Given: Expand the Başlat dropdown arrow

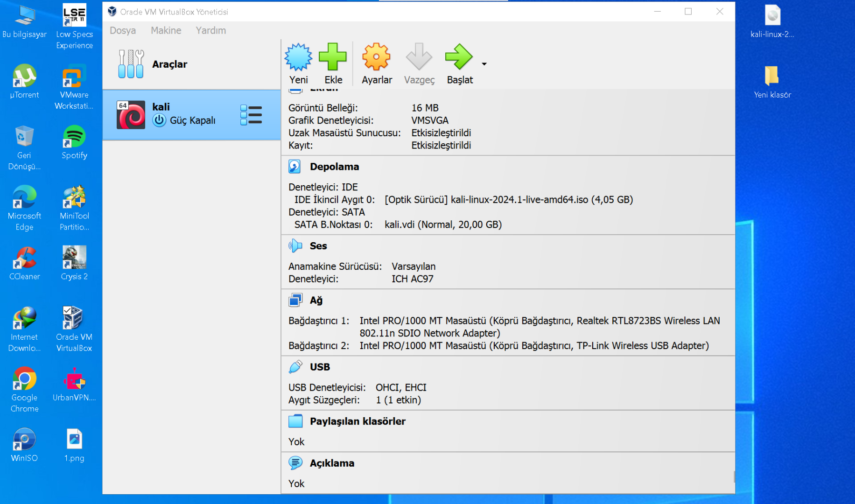Looking at the screenshot, I should point(484,64).
